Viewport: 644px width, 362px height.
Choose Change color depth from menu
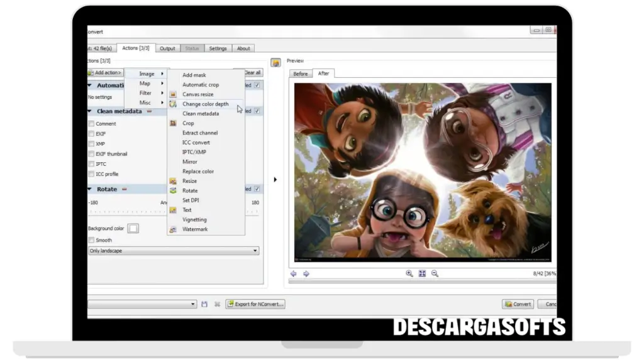tap(205, 104)
